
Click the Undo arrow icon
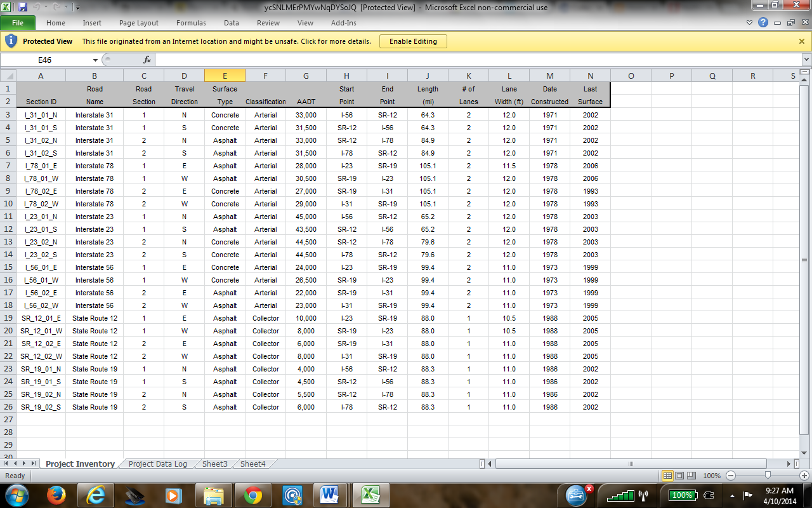pos(37,8)
